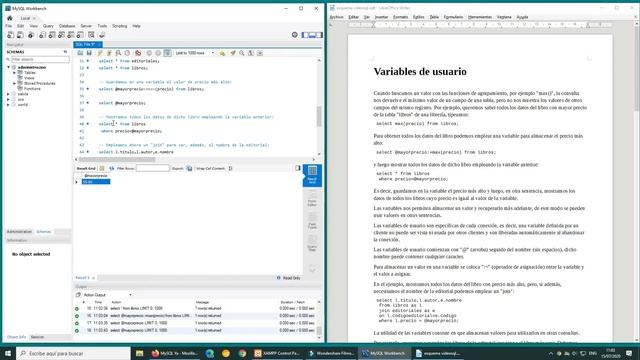Expand the sys schema
The width and height of the screenshot is (640, 360).
coord(8,99)
